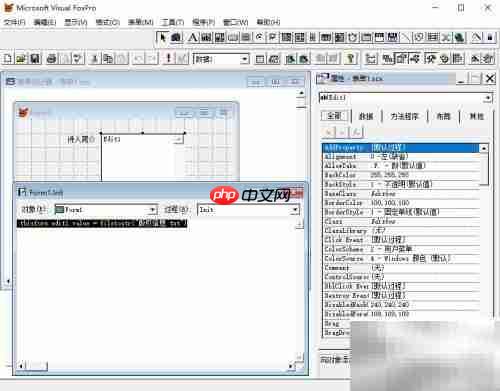This screenshot has height=391, width=500.
Task: Select the Click Event property row
Action: [401, 240]
